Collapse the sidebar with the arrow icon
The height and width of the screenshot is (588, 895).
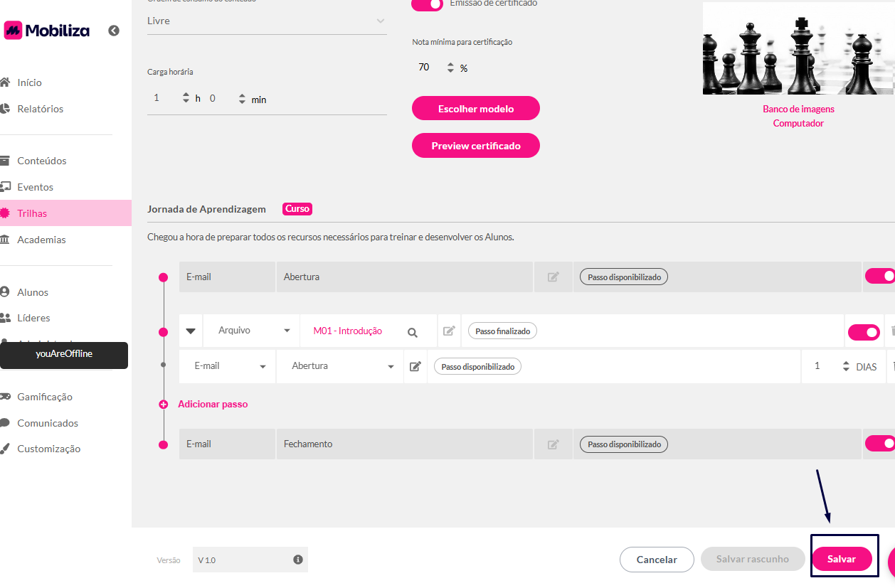coord(114,31)
